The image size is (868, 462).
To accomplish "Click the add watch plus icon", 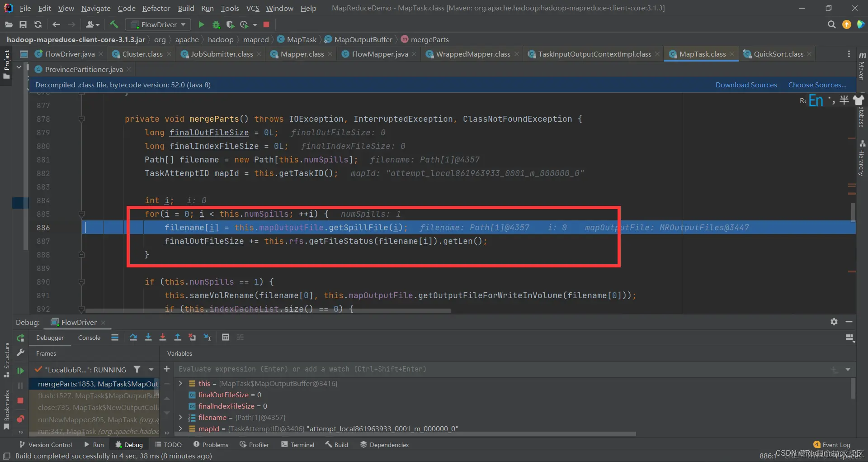I will click(x=167, y=369).
